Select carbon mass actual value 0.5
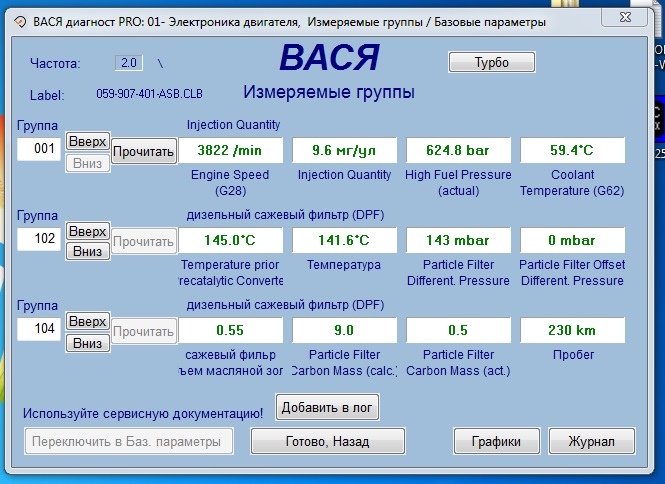Viewport: 665px width, 484px height. point(458,330)
